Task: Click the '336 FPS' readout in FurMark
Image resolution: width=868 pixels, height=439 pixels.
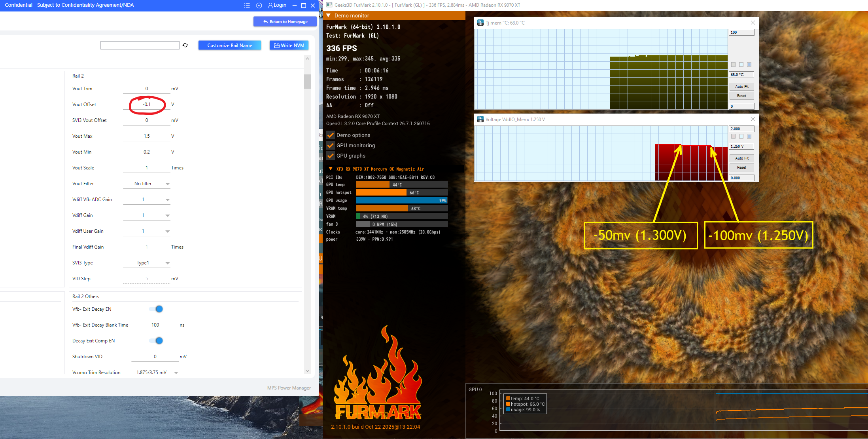Action: pos(342,48)
